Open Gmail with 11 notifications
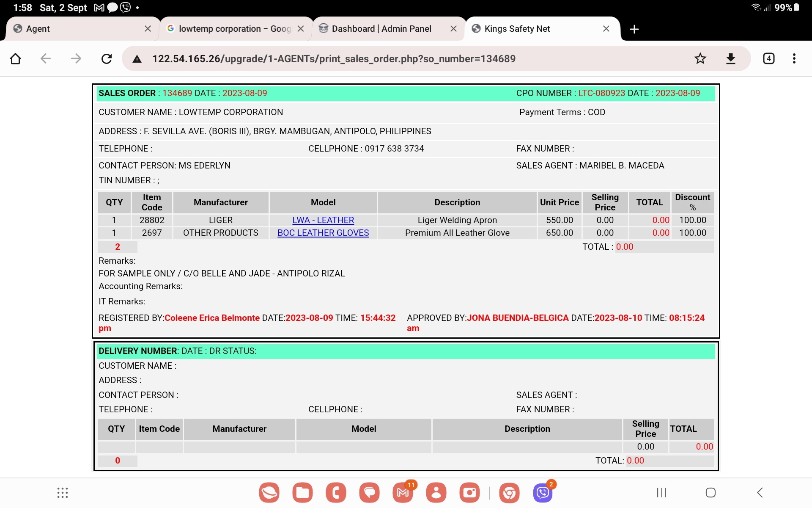 tap(403, 492)
